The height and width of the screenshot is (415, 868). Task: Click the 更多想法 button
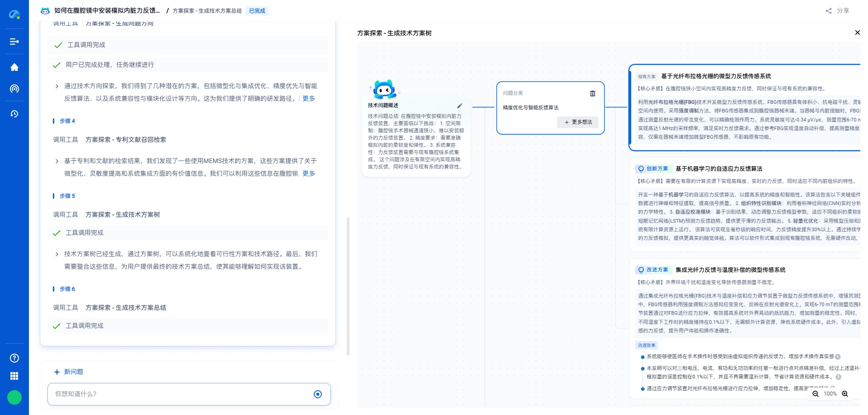[578, 122]
